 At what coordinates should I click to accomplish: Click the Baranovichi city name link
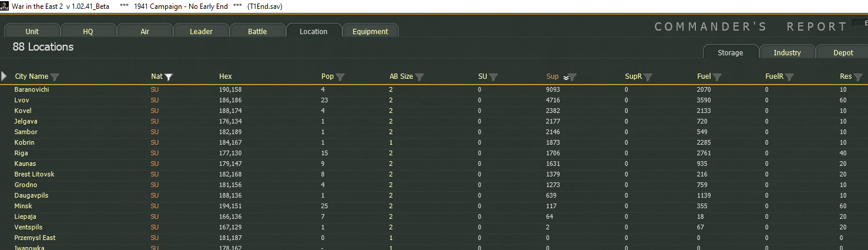point(32,89)
